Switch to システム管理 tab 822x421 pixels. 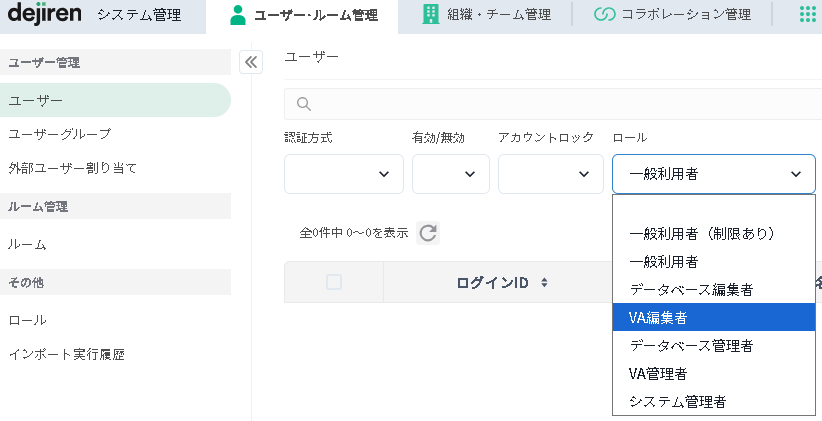(138, 14)
